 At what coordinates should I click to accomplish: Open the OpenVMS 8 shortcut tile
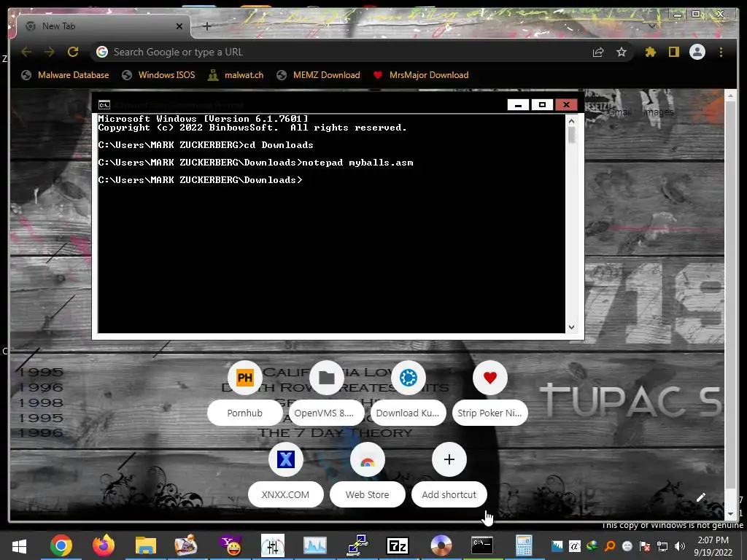(326, 393)
